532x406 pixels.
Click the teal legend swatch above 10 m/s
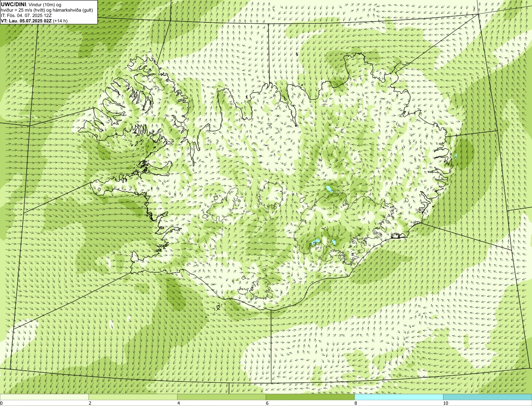pos(488,397)
